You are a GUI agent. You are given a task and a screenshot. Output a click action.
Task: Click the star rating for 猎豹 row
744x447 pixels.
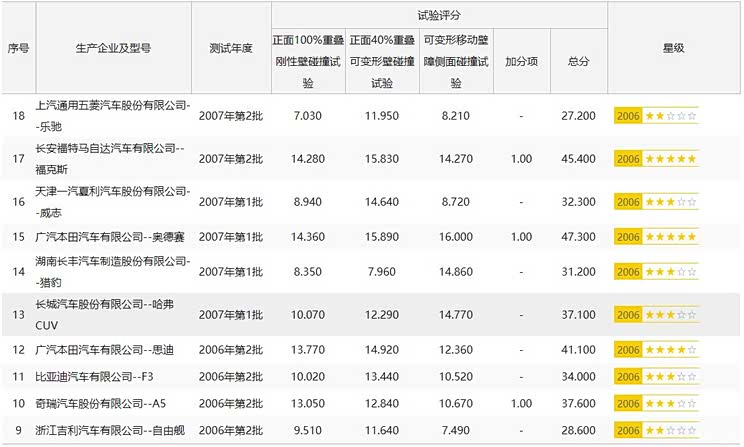point(656,272)
